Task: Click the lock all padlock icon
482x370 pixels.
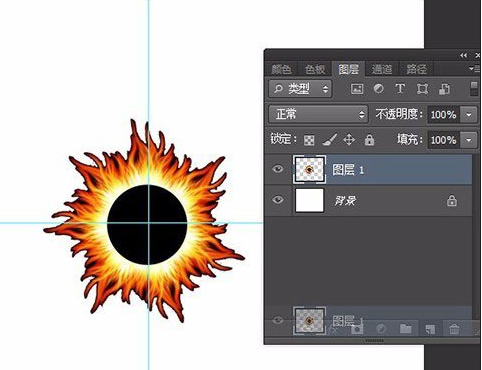Action: tap(369, 140)
